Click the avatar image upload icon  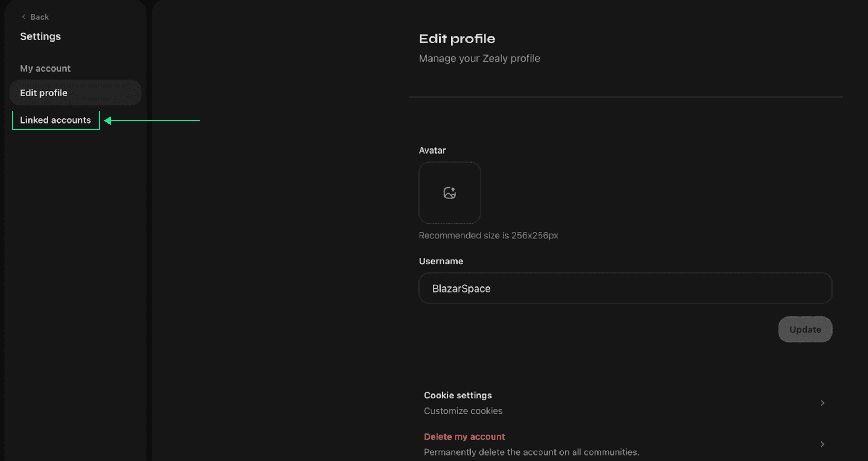pyautogui.click(x=450, y=193)
